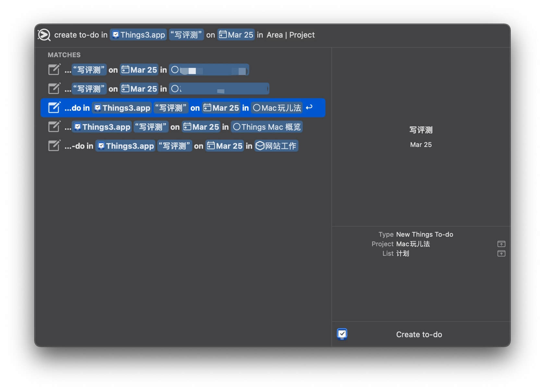This screenshot has height=392, width=545.
Task: Select the "写评测" title token in the query bar
Action: (187, 35)
